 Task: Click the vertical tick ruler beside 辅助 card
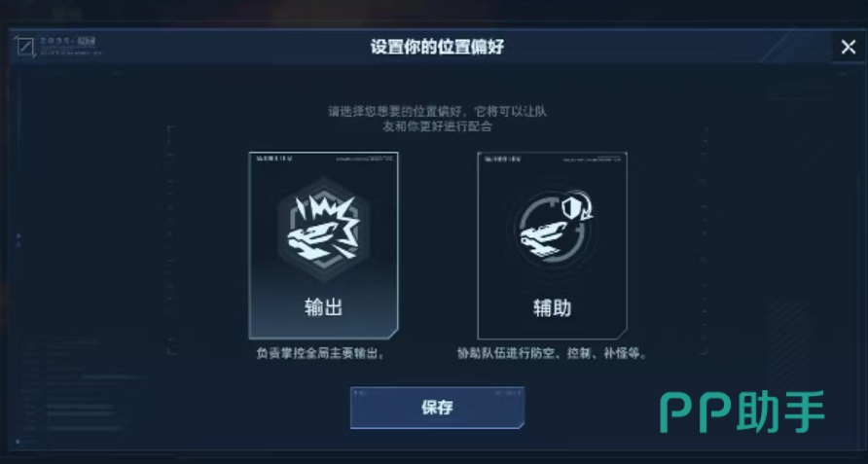coord(705,240)
